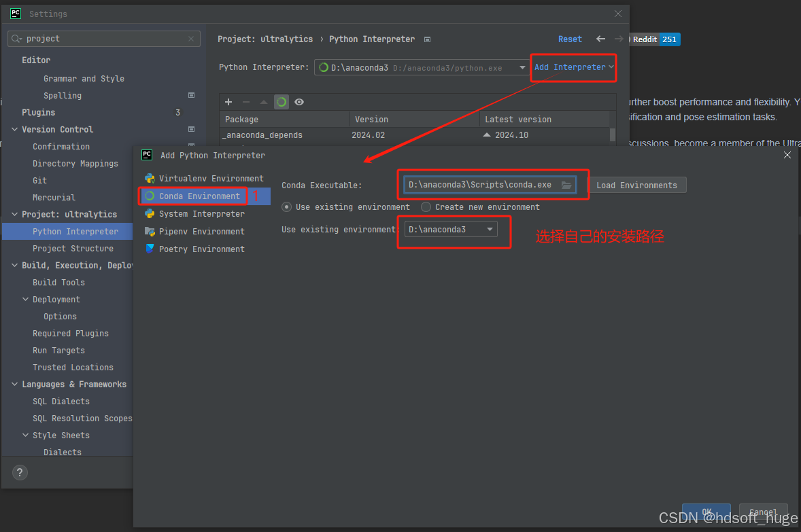The image size is (801, 532).
Task: Open the Required Plugins page
Action: (71, 334)
